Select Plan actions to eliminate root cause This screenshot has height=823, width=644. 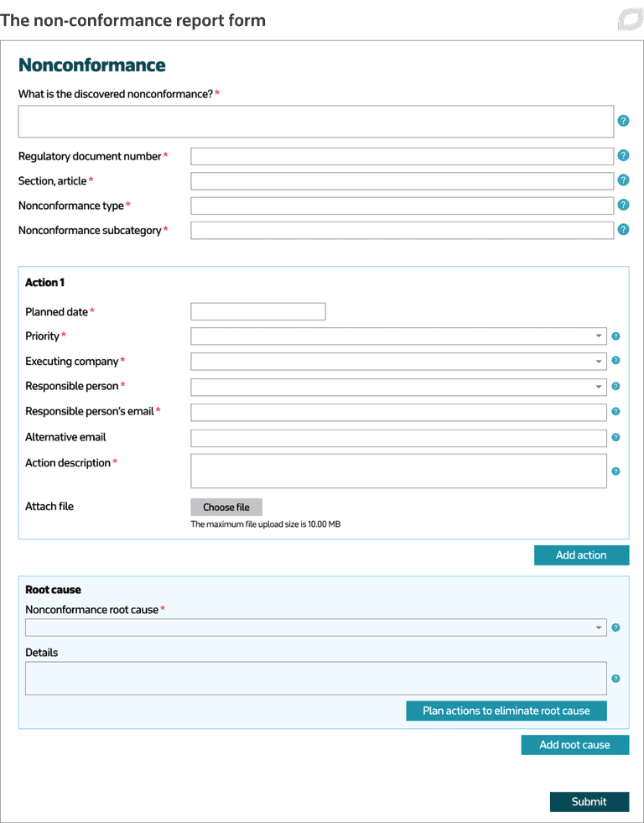click(506, 711)
